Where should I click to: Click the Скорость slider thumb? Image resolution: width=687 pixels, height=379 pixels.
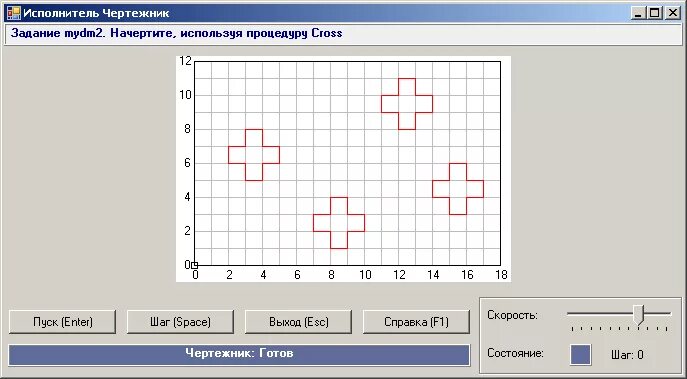point(639,315)
